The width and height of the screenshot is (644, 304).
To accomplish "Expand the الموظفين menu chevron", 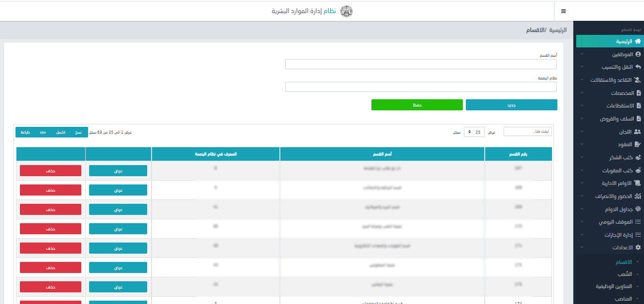I will coord(582,54).
